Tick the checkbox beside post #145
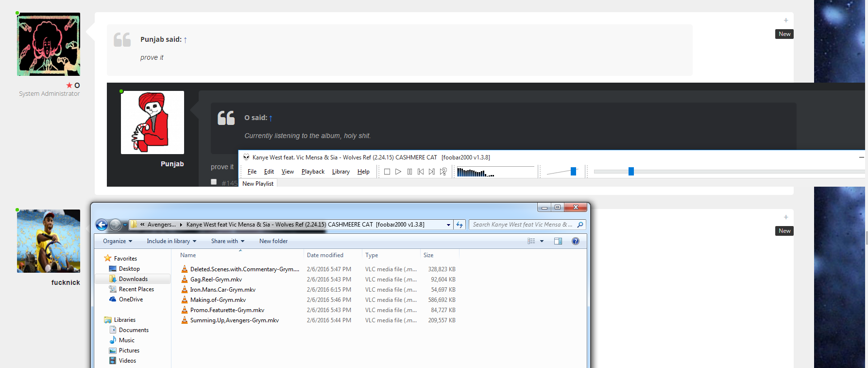 point(214,182)
